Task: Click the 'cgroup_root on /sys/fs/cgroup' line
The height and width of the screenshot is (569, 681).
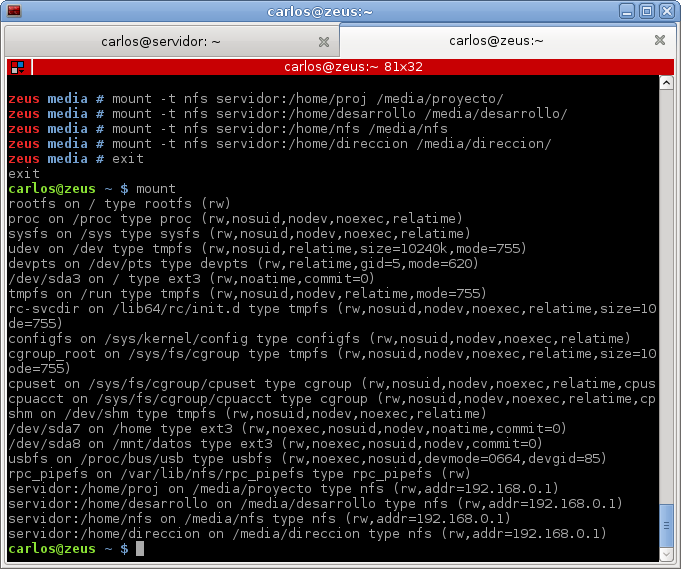Action: click(x=332, y=354)
